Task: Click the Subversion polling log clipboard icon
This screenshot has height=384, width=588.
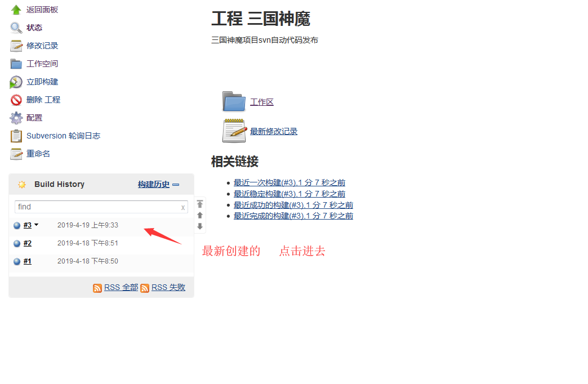Action: coord(16,136)
